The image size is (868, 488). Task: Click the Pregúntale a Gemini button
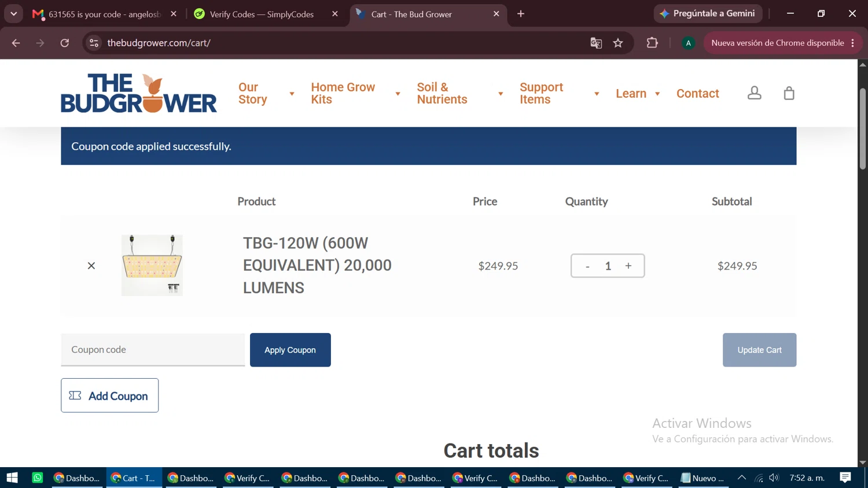click(708, 13)
